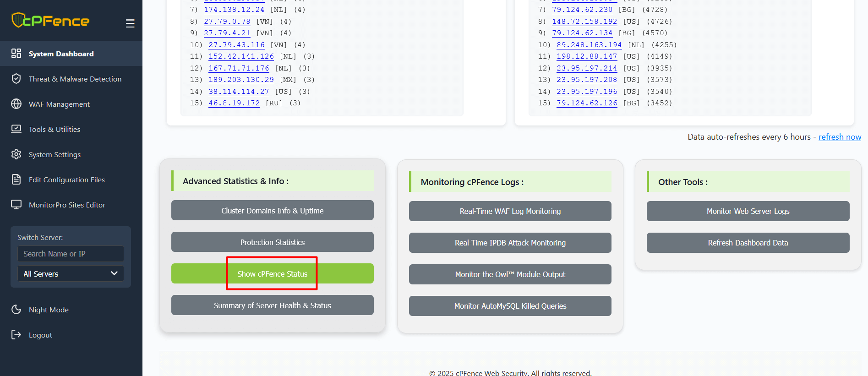Screen dimensions: 868x376
Task: Open Cluster Domains Info & Uptime
Action: [272, 211]
